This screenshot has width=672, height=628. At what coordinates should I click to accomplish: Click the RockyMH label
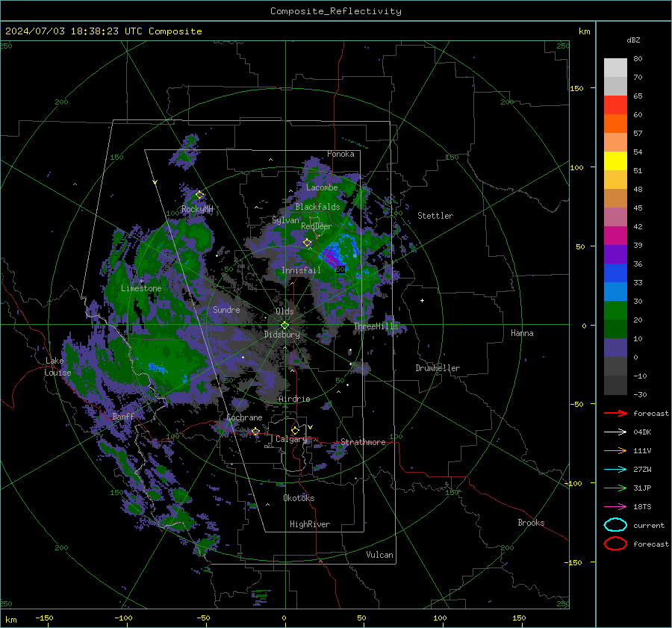(197, 209)
